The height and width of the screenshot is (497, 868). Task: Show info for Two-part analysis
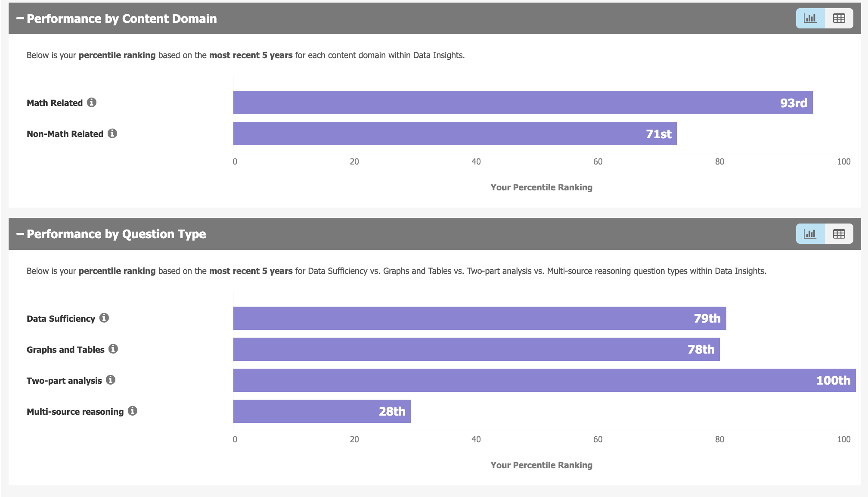(x=111, y=380)
